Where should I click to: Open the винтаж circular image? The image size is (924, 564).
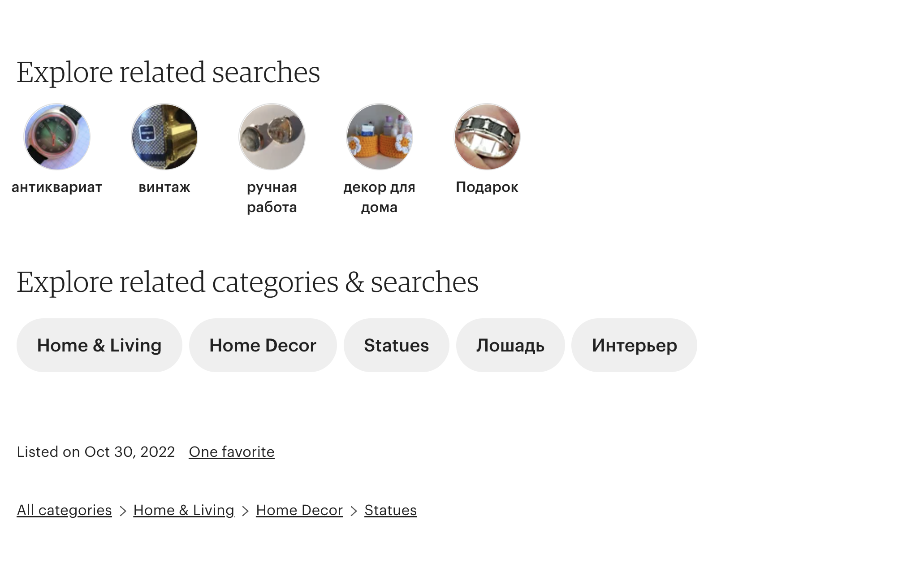(164, 137)
